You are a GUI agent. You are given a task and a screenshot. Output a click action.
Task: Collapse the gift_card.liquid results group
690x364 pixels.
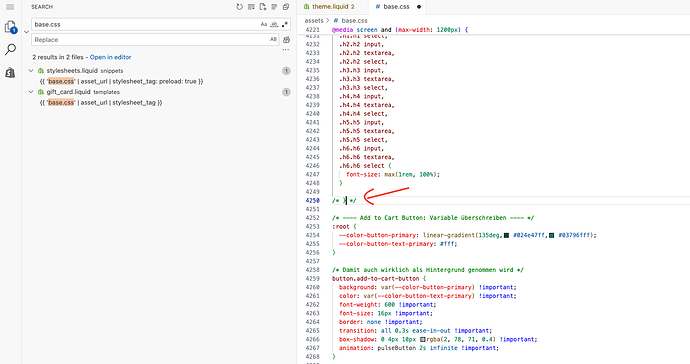31,92
